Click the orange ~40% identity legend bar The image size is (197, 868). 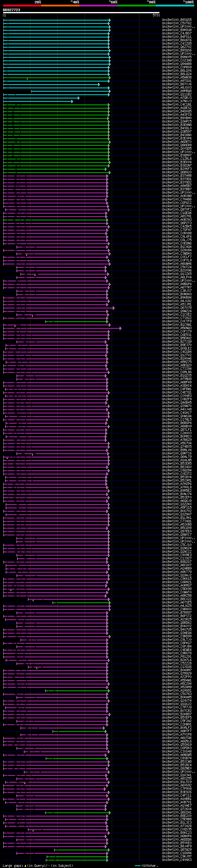point(60,6)
